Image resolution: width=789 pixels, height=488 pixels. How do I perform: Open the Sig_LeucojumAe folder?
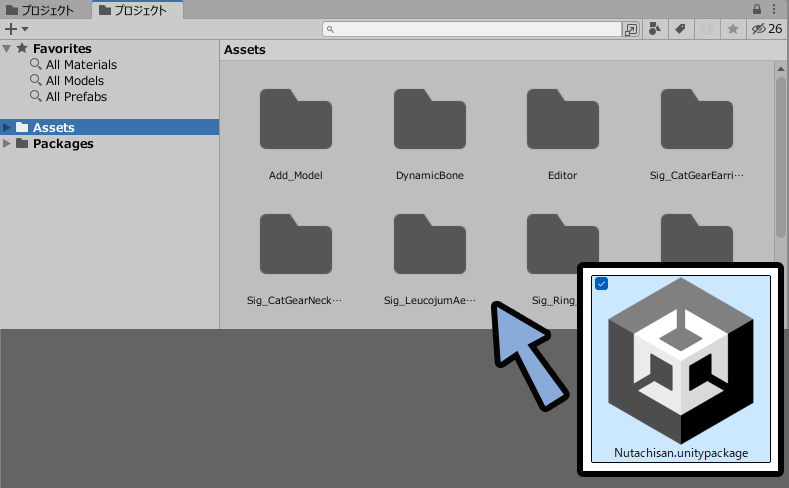point(430,244)
